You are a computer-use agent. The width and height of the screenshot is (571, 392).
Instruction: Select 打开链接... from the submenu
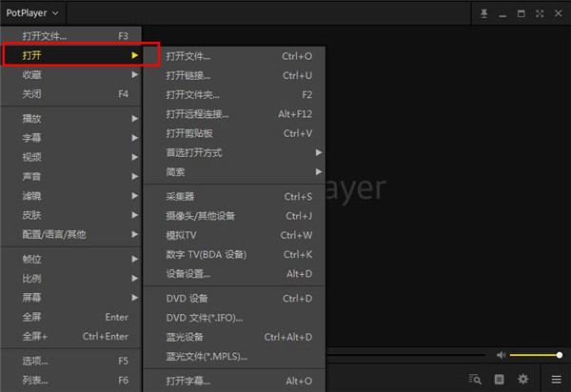click(x=188, y=75)
